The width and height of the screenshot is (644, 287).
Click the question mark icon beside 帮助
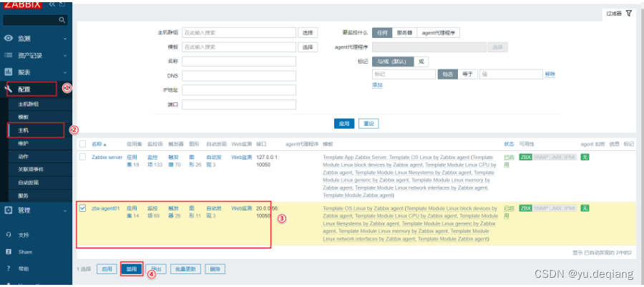point(8,268)
